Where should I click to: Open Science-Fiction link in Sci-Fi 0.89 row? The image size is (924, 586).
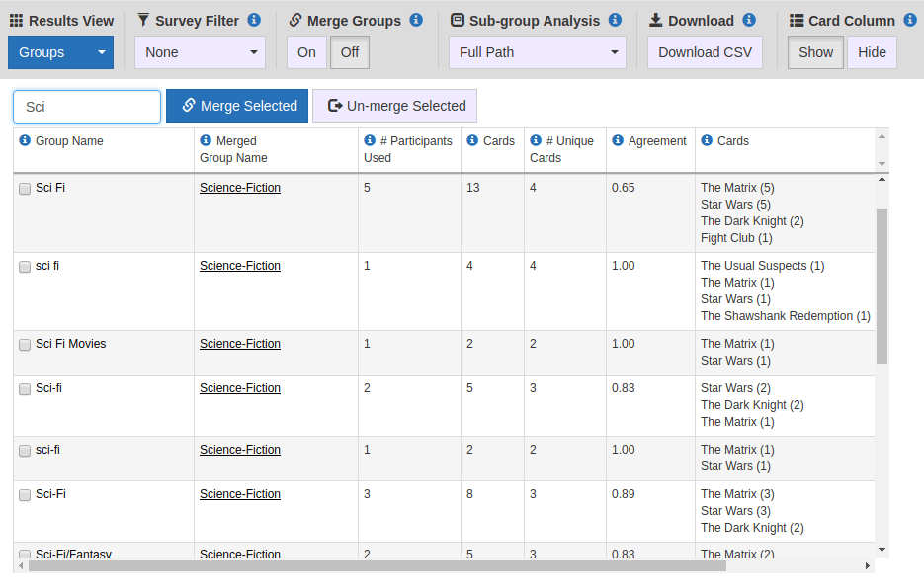tap(240, 494)
